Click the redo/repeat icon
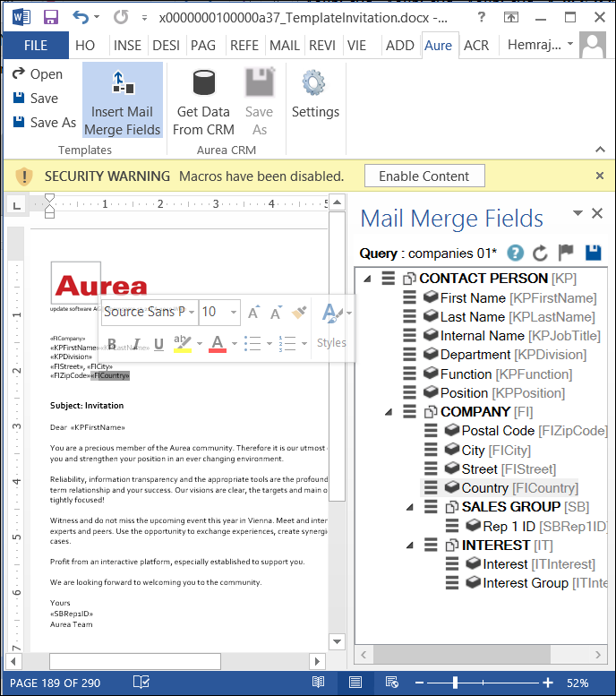The image size is (616, 696). point(121,17)
